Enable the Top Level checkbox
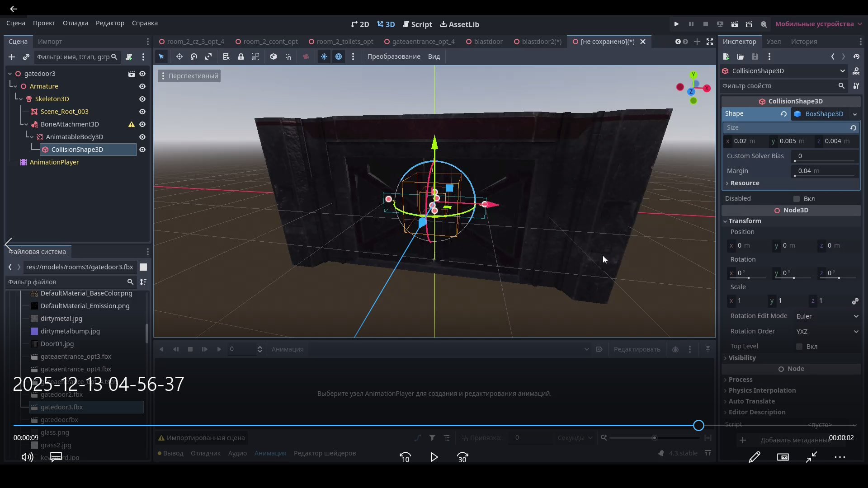Image resolution: width=868 pixels, height=488 pixels. click(x=799, y=347)
